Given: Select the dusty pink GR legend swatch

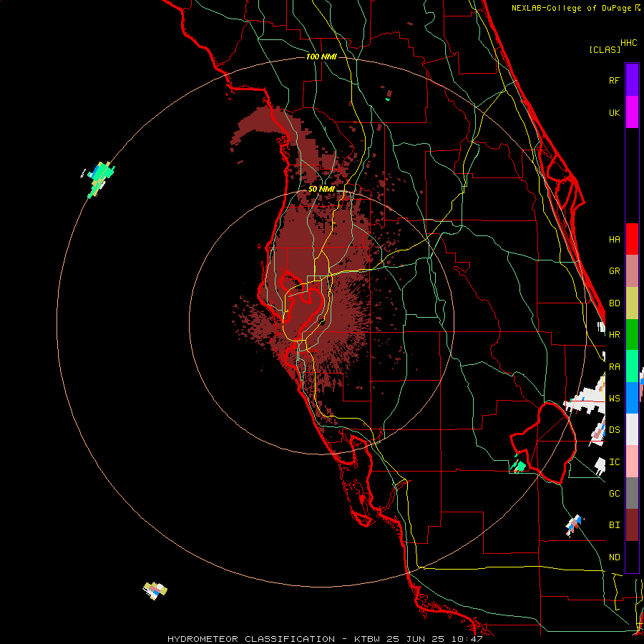Looking at the screenshot, I should click(632, 270).
